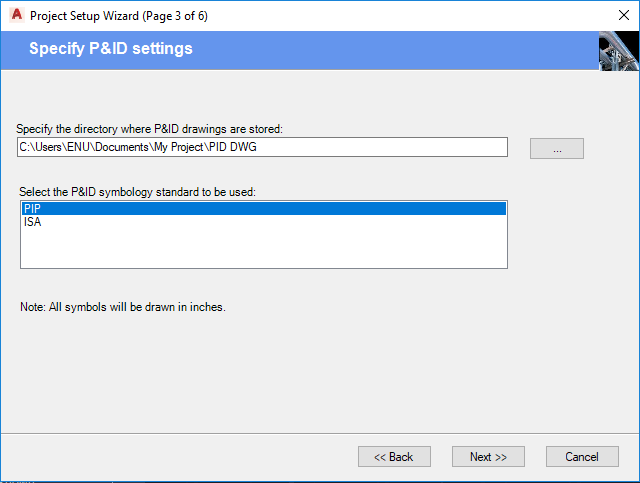Click the directory storage label text

point(150,129)
